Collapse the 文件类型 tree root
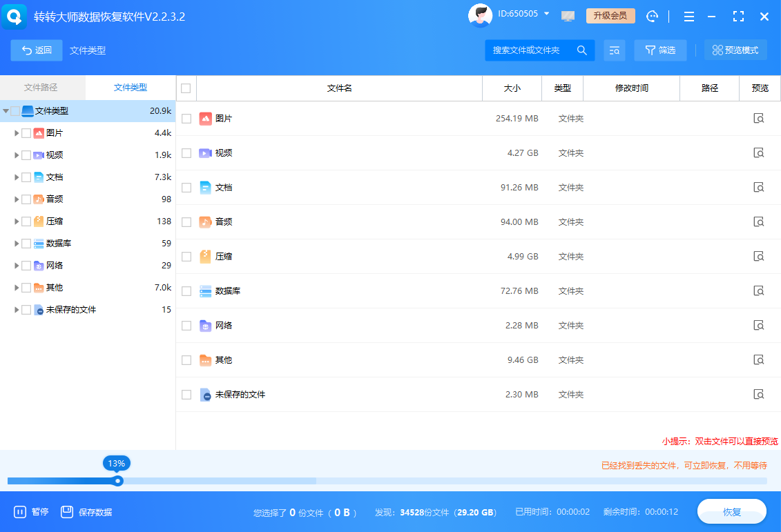 pyautogui.click(x=7, y=110)
